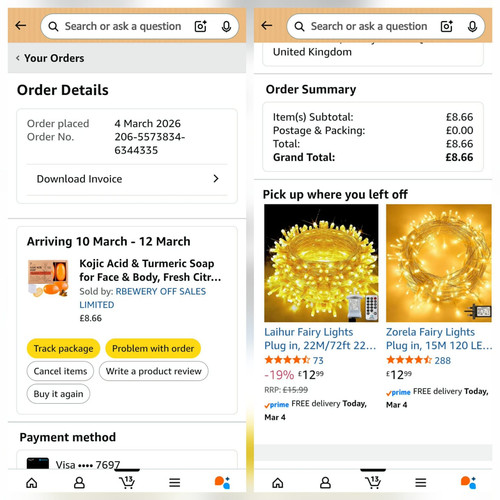This screenshot has height=500, width=500.
Task: Open account profile icon in right bottom bar
Action: [325, 482]
